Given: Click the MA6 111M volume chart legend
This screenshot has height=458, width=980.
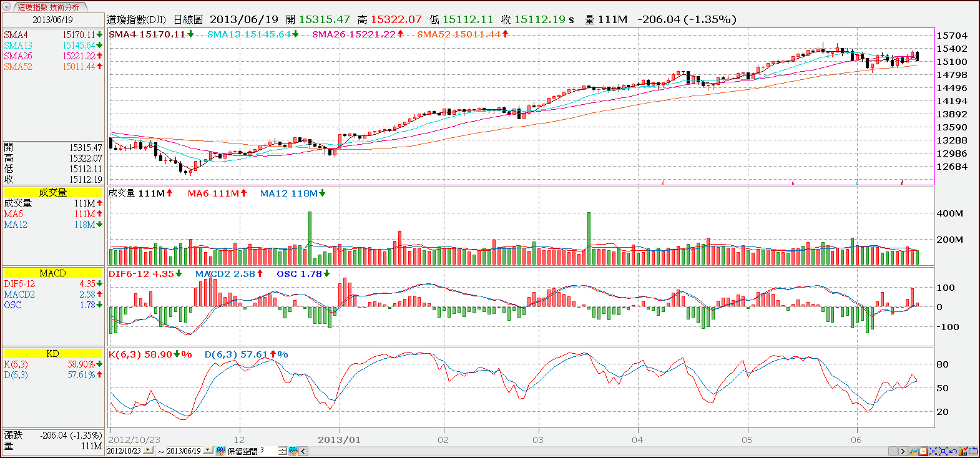Looking at the screenshot, I should (x=217, y=193).
